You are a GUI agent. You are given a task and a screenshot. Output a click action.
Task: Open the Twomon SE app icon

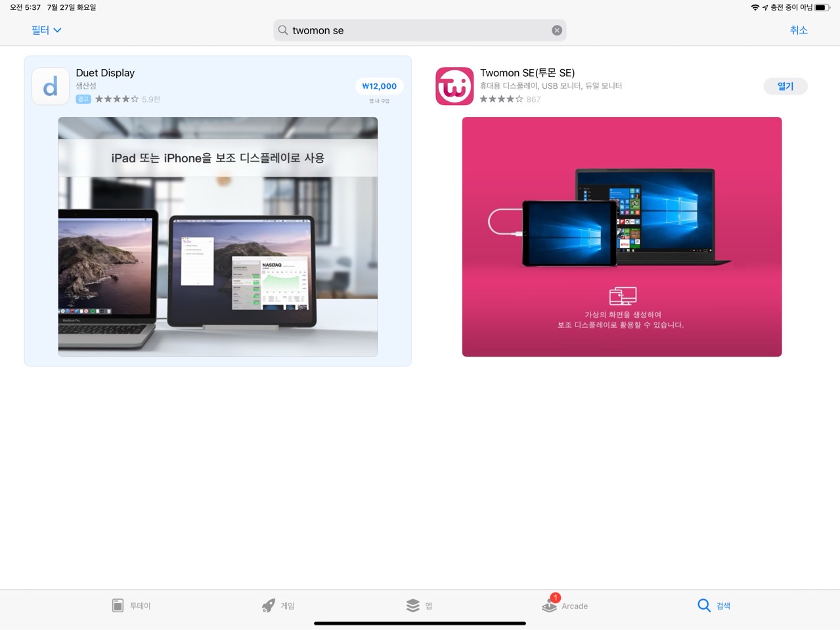[x=454, y=86]
